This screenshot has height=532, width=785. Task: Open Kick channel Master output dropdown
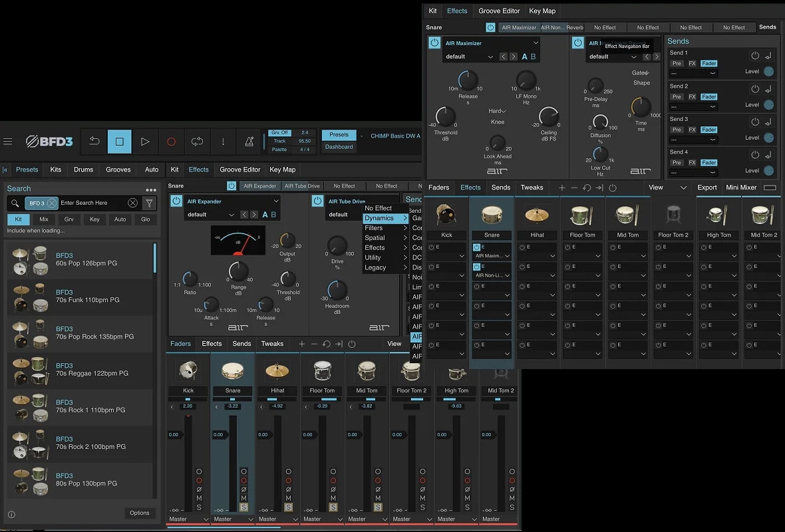tap(188, 519)
